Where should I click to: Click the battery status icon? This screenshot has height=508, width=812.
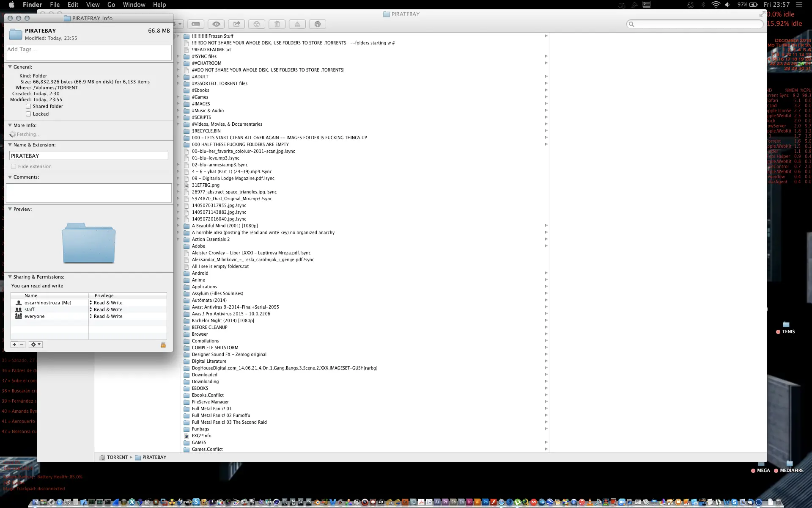[754, 5]
